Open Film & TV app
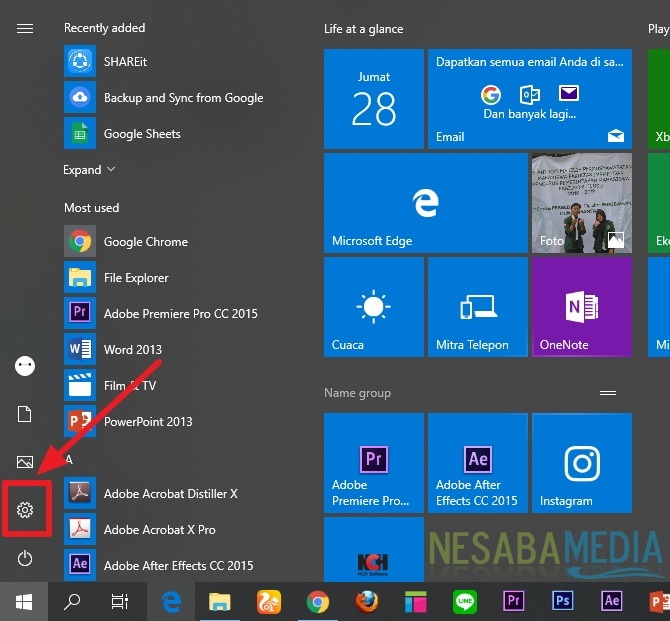The image size is (670, 621). 171,386
